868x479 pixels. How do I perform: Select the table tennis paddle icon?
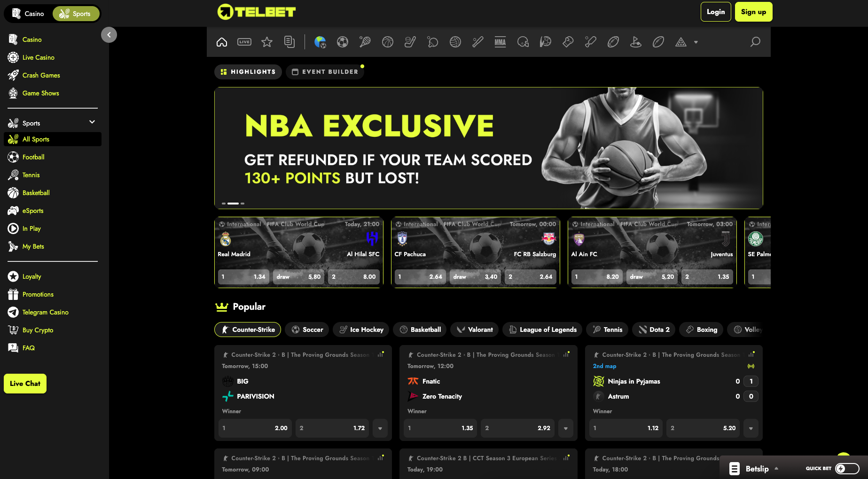click(x=433, y=42)
